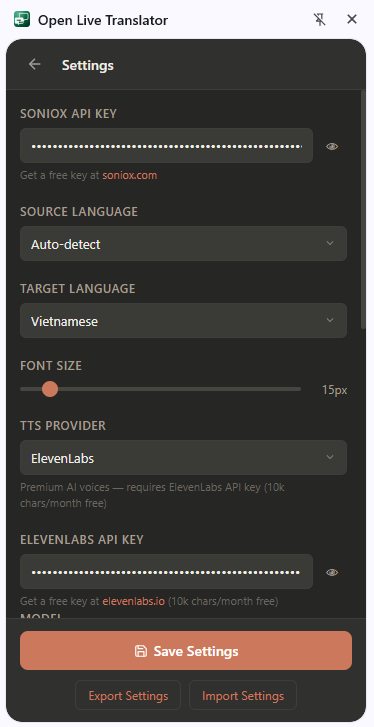
Task: Click Save Settings button
Action: click(x=186, y=650)
